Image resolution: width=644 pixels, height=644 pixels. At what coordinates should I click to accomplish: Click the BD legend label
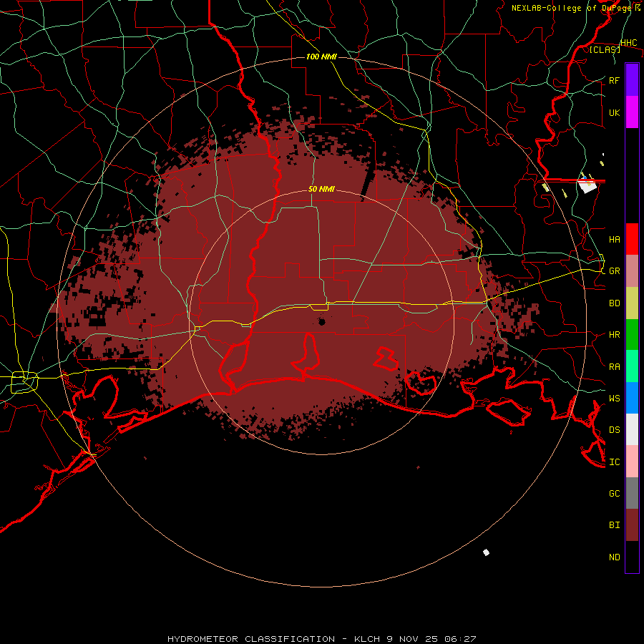click(x=614, y=303)
